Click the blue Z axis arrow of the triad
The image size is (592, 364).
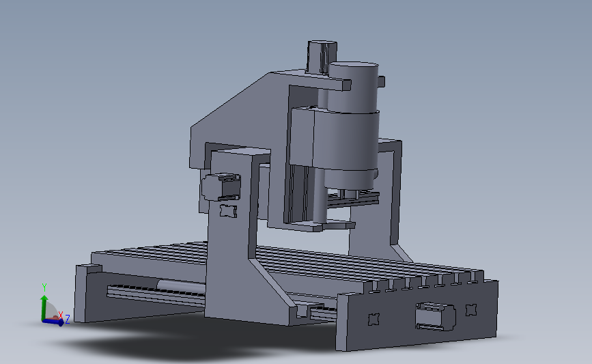[x=54, y=322]
